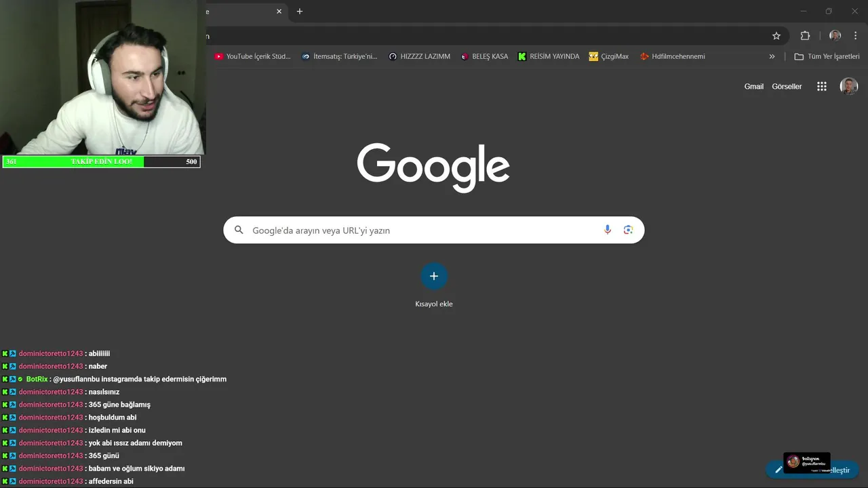Screen dimensions: 868x488
Task: Start voice search with microphone
Action: [x=608, y=230]
